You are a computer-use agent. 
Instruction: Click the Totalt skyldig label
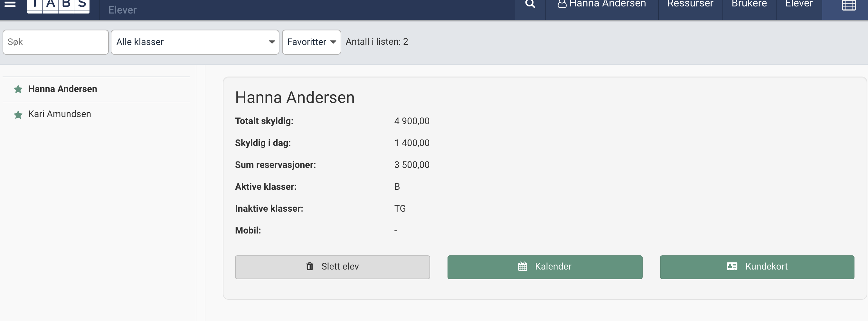pyautogui.click(x=264, y=121)
